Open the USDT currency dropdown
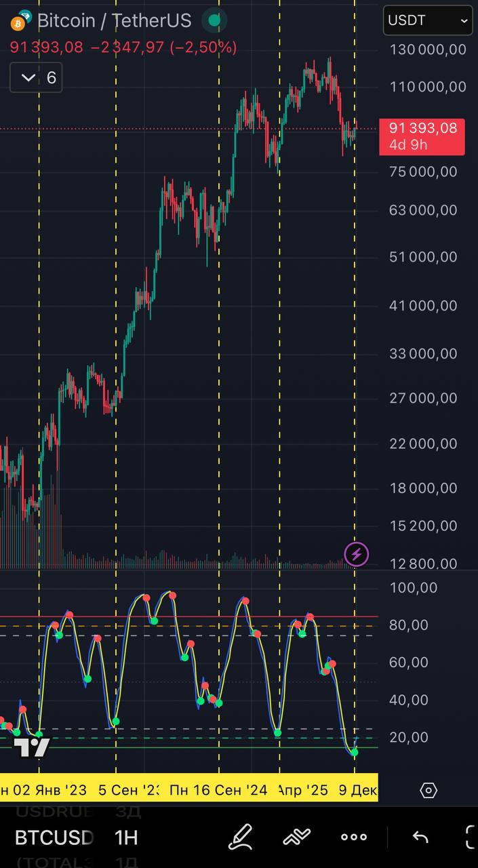This screenshot has height=868, width=478. pos(428,20)
